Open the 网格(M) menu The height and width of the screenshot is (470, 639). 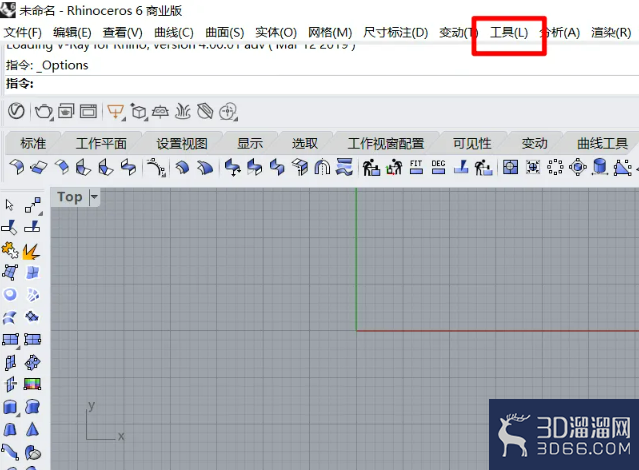pyautogui.click(x=330, y=32)
